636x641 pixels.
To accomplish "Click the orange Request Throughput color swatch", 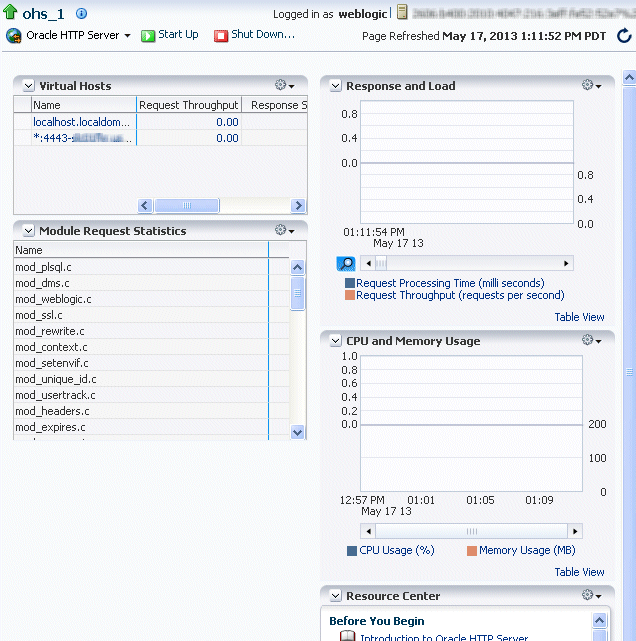I will [350, 295].
